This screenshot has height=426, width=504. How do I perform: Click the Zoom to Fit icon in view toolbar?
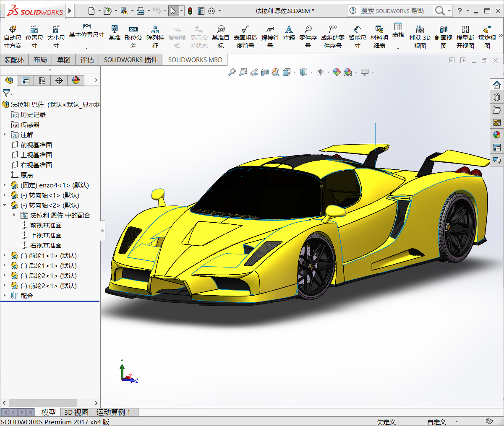pos(232,72)
